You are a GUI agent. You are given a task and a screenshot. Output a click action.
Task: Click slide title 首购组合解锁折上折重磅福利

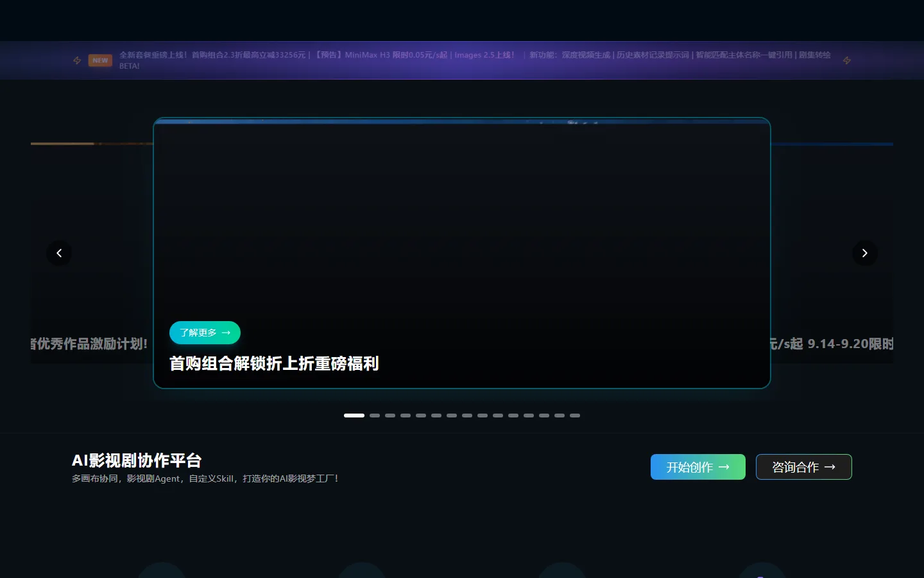coord(274,363)
